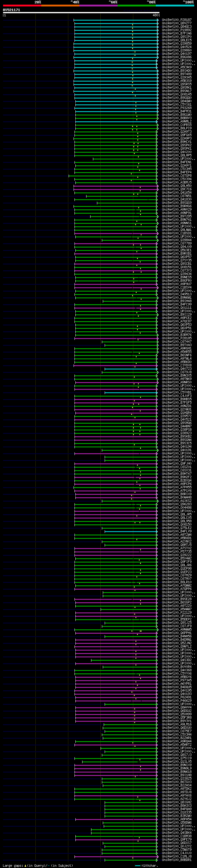Select the UniRef100_B9NIX9 label

tap(177, 765)
